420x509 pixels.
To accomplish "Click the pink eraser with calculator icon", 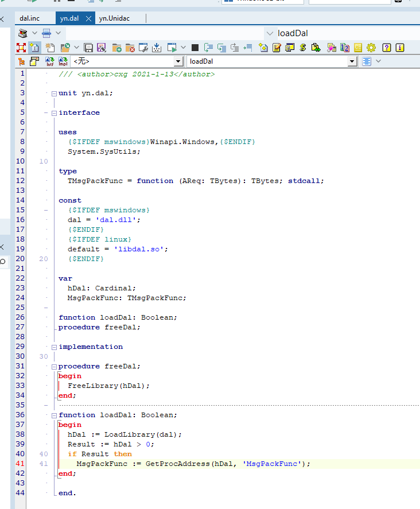I will click(332, 48).
